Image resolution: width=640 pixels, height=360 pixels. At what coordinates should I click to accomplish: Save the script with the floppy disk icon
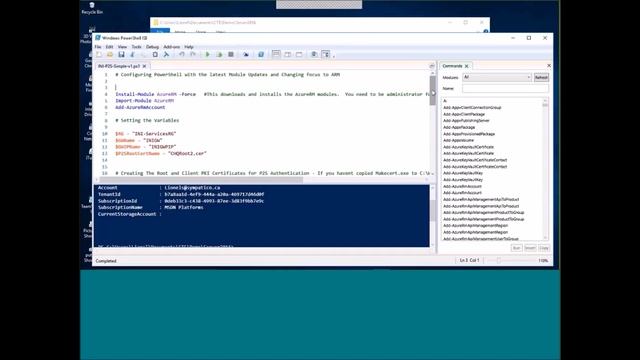[x=121, y=54]
